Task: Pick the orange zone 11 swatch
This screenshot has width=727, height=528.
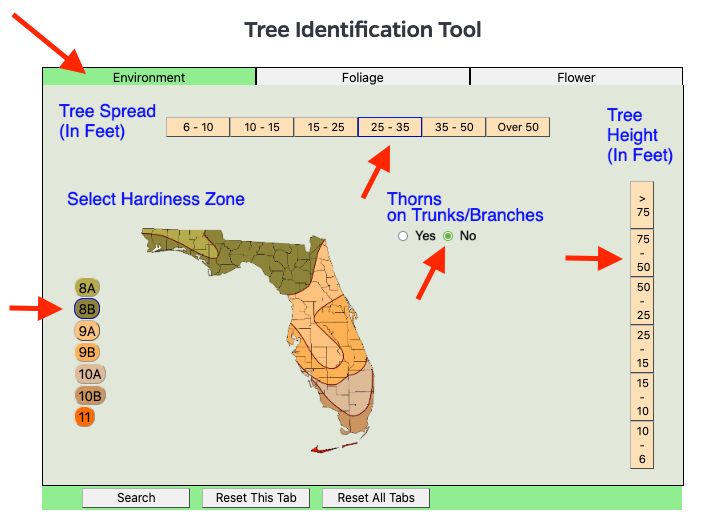Action: (x=84, y=417)
